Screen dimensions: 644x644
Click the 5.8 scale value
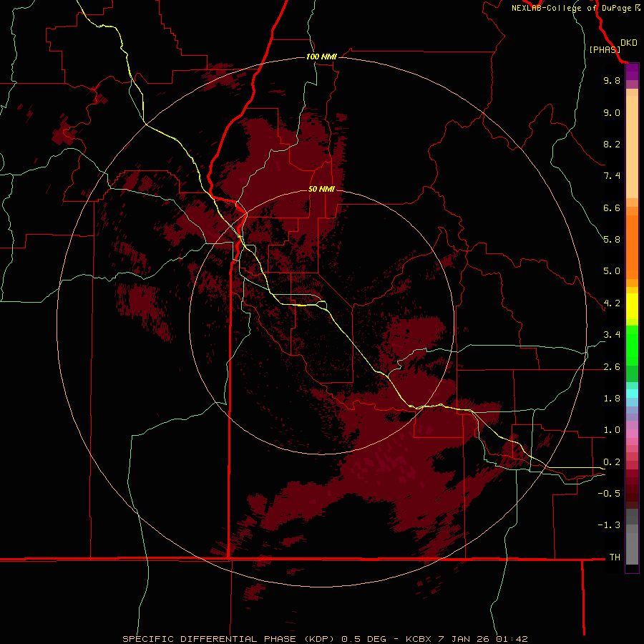pos(612,240)
